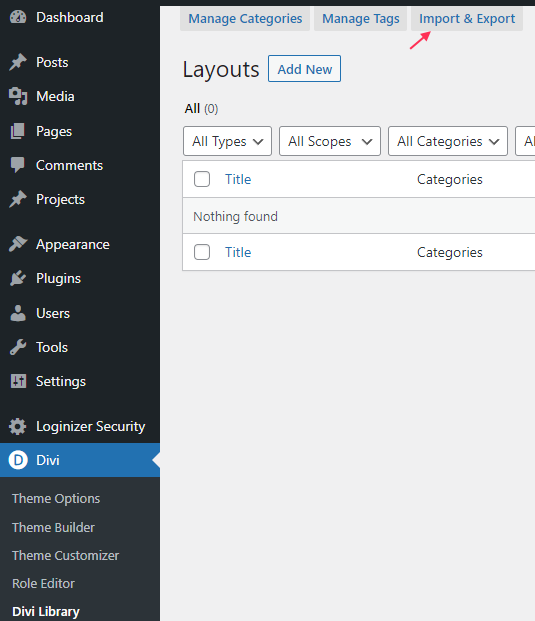Open the Import & Export tab

pyautogui.click(x=467, y=19)
